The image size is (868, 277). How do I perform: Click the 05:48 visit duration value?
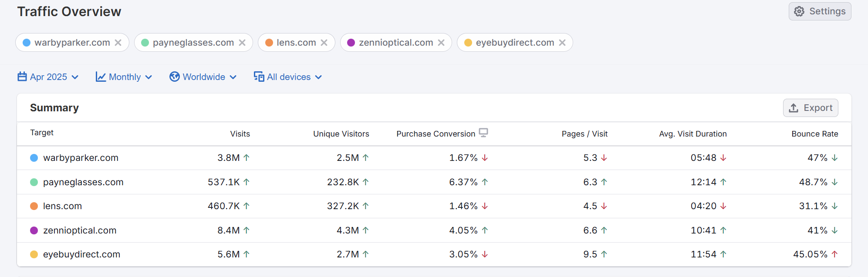coord(703,158)
